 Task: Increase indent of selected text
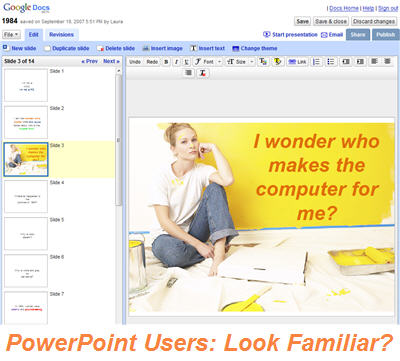pyautogui.click(x=360, y=62)
